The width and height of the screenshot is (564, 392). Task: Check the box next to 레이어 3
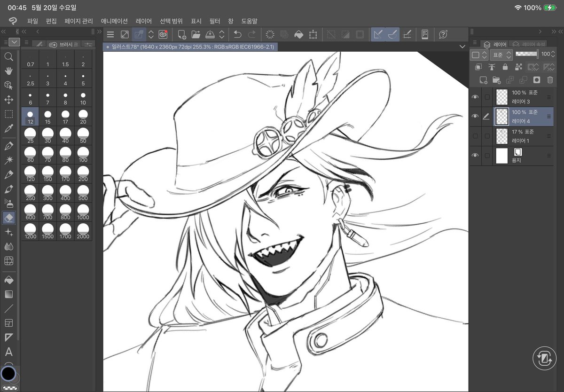click(x=487, y=97)
